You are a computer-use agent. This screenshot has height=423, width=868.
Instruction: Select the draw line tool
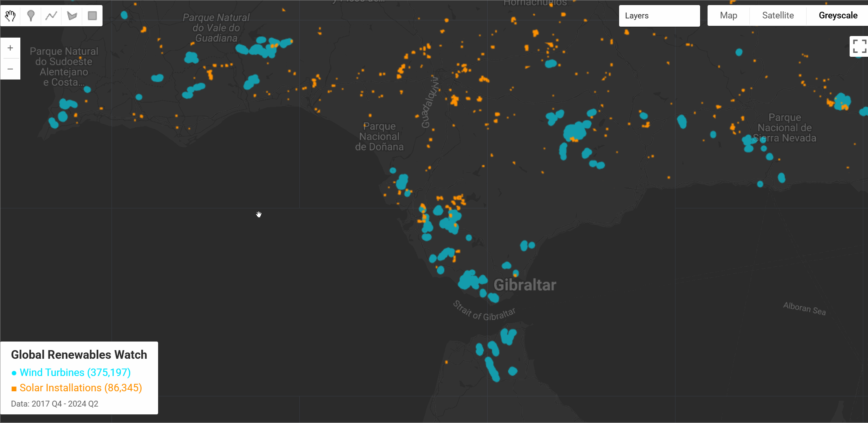[51, 16]
